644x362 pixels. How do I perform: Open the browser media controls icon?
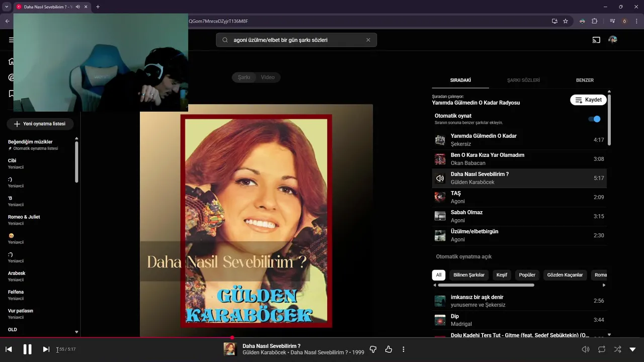pos(612,21)
